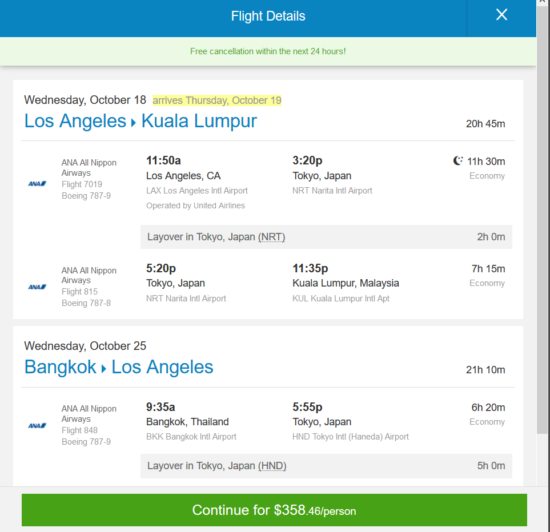Click the overnight moon icon beside 11h 30m
Image resolution: width=550 pixels, height=532 pixels.
458,161
